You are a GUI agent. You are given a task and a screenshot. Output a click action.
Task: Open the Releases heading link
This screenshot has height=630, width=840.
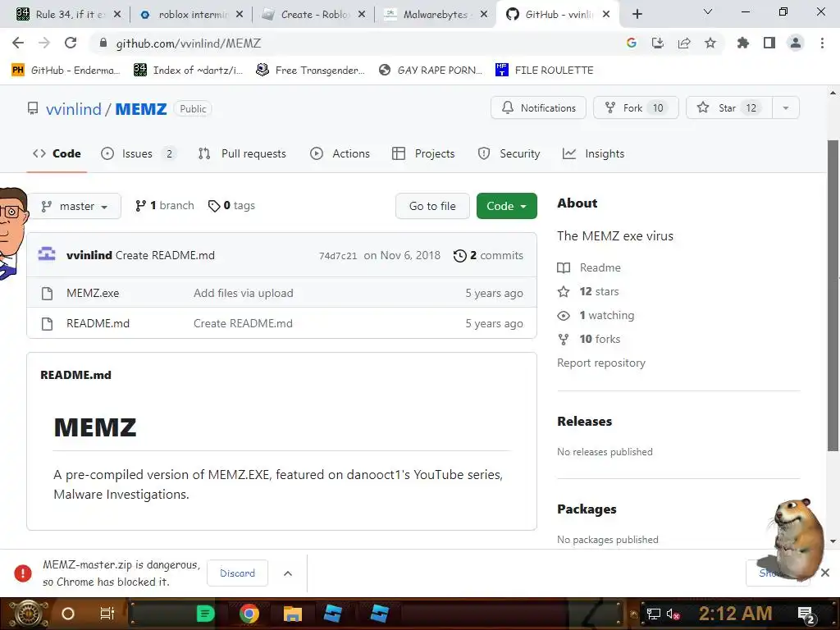click(584, 422)
